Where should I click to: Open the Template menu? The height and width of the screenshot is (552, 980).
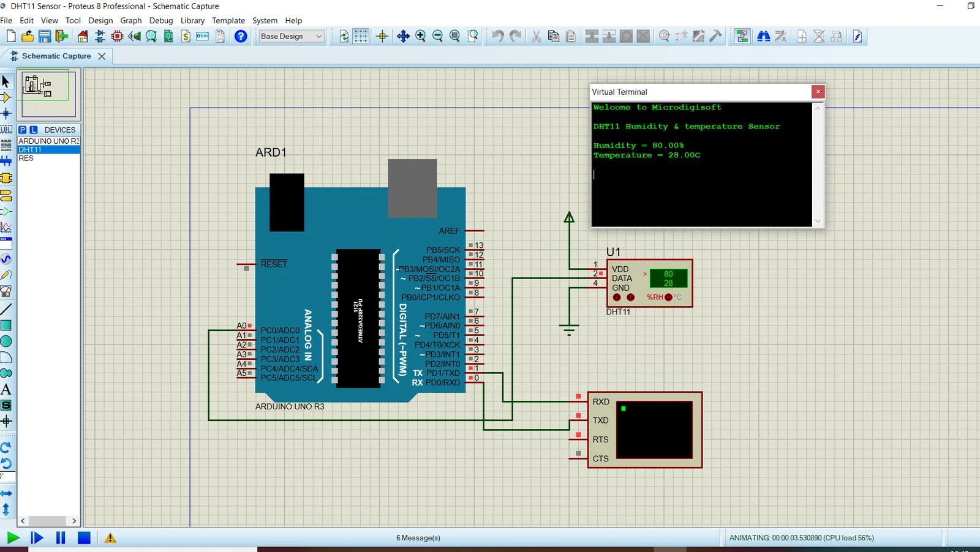[x=228, y=20]
